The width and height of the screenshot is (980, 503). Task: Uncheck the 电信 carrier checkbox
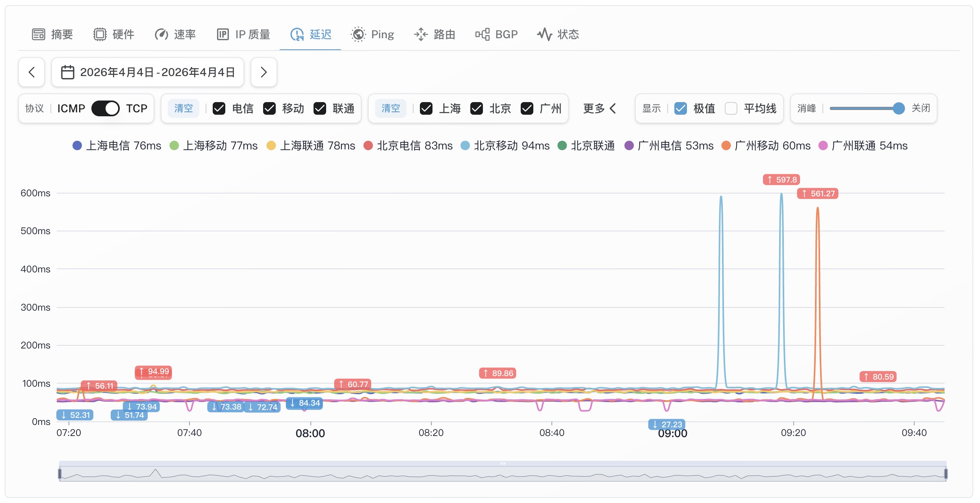point(219,108)
